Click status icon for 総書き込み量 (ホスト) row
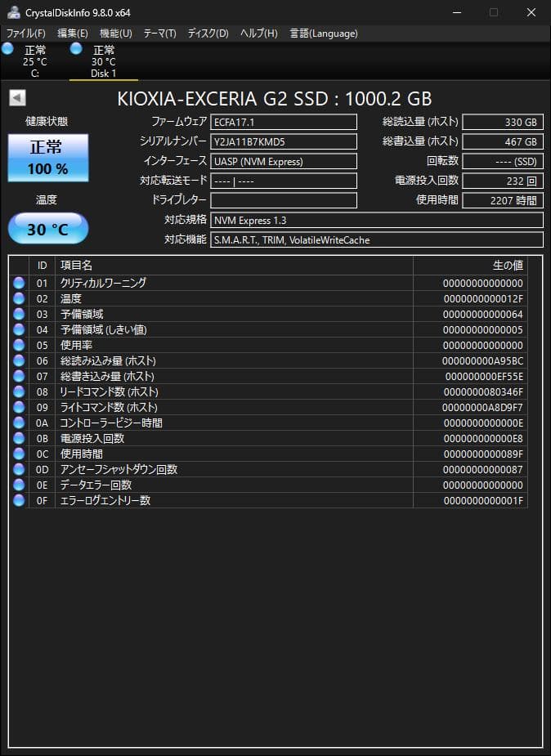551x756 pixels. click(19, 376)
